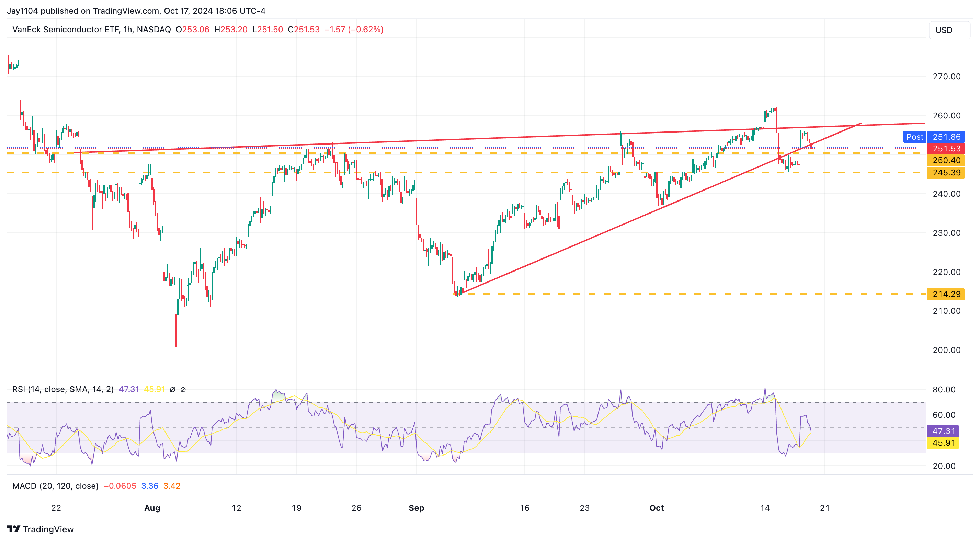The height and width of the screenshot is (541, 980).
Task: Click the TradingView logo
Action: (40, 529)
